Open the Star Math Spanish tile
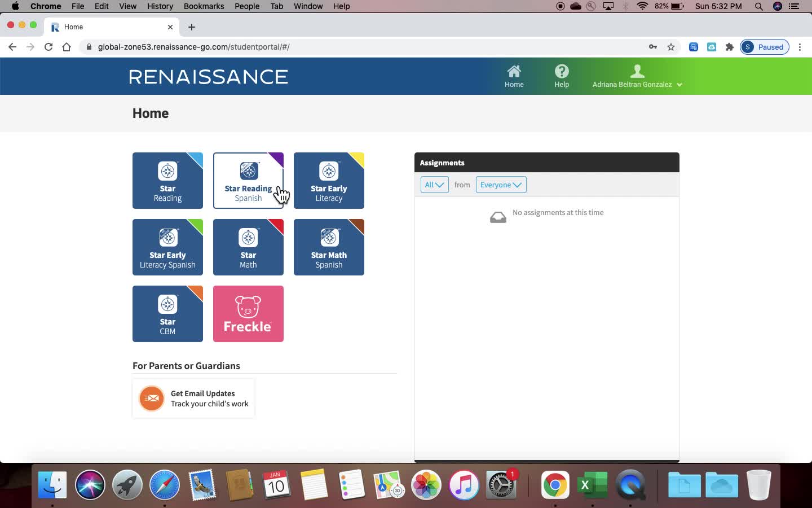812x508 pixels. [x=329, y=247]
